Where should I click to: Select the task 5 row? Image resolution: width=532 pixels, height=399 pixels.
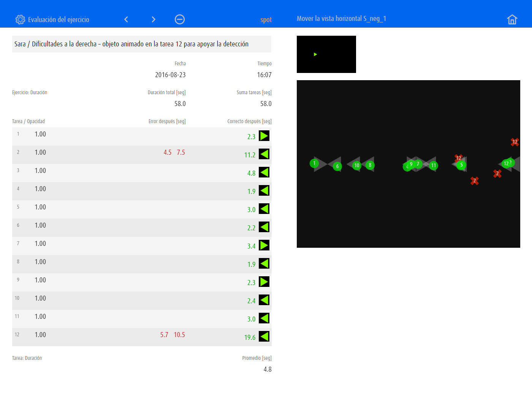click(x=142, y=209)
